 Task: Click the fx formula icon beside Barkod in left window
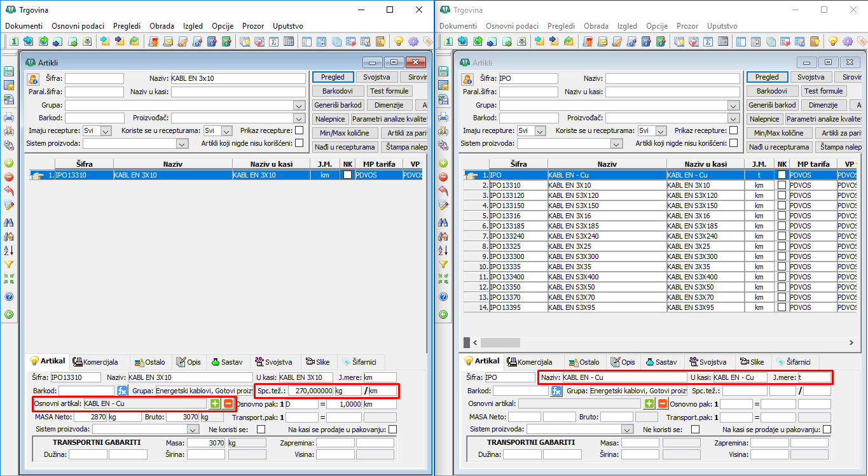pyautogui.click(x=122, y=390)
